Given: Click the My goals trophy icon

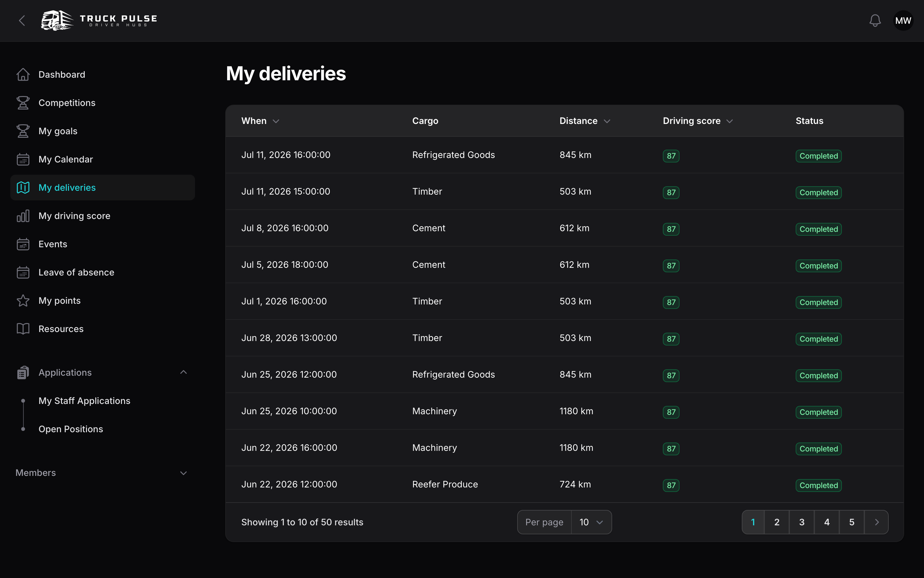Looking at the screenshot, I should click(x=23, y=131).
